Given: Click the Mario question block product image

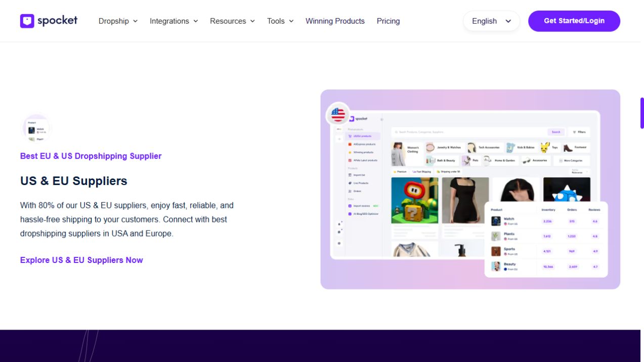Looking at the screenshot, I should (415, 200).
